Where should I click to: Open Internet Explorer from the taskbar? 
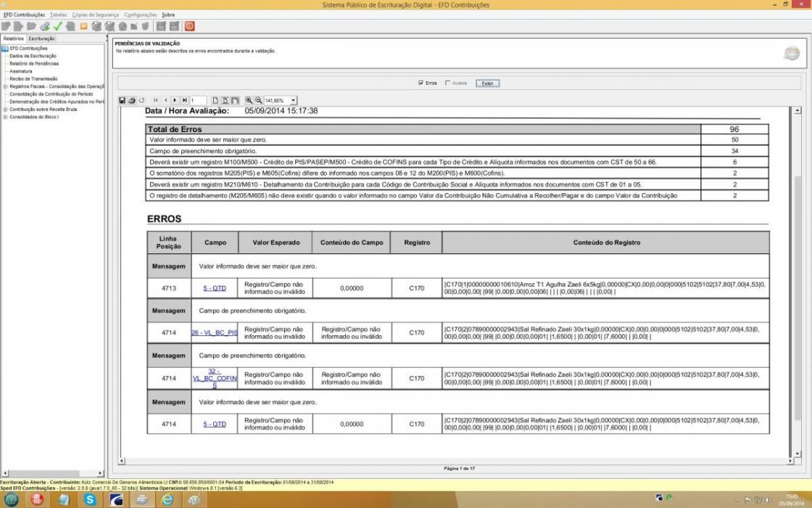tap(167, 499)
